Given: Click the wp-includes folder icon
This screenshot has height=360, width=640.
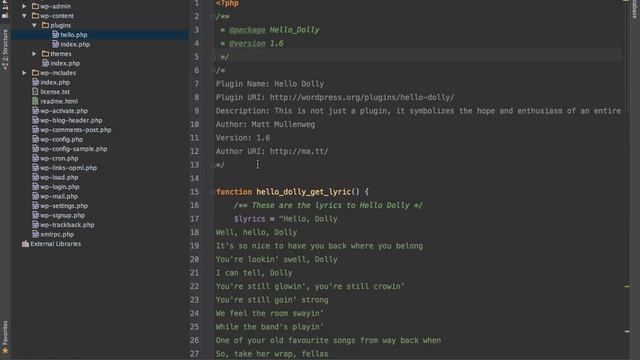Looking at the screenshot, I should tap(36, 73).
